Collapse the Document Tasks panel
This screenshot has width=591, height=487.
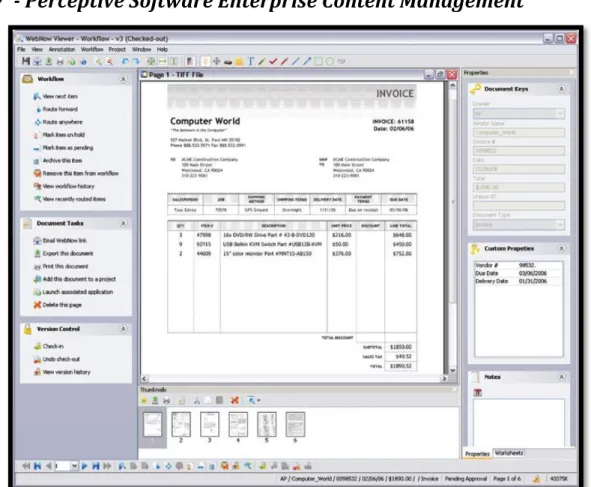[123, 224]
